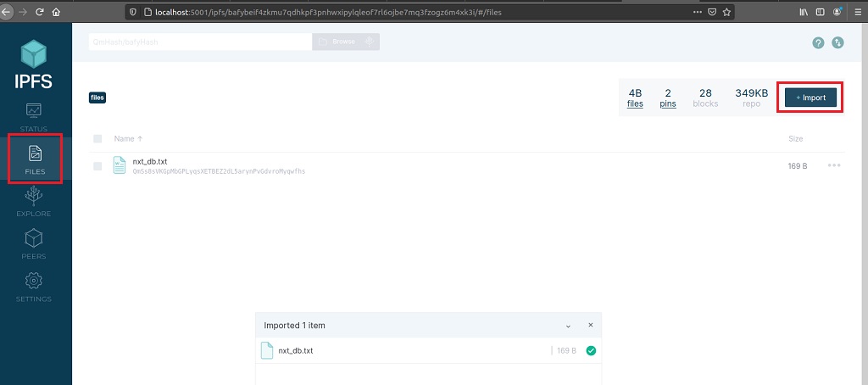The width and height of the screenshot is (868, 385).
Task: Close the Imported 1 item notification
Action: coord(591,325)
